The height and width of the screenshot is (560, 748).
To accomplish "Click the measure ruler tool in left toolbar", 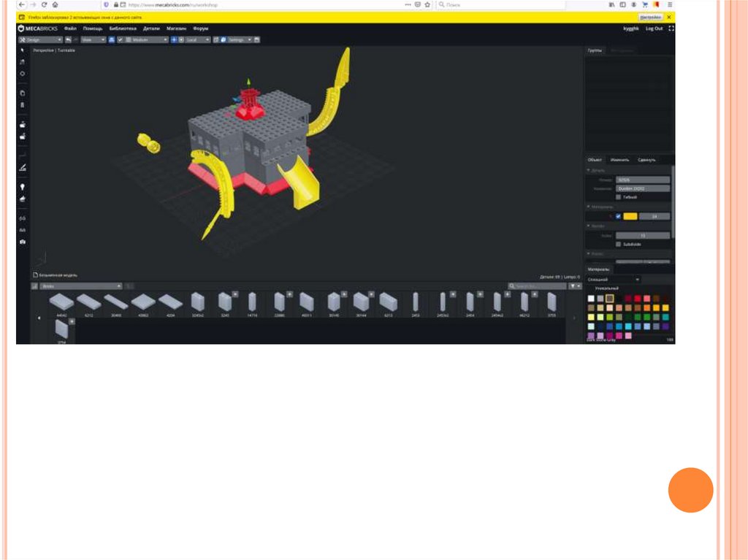I will tap(23, 167).
